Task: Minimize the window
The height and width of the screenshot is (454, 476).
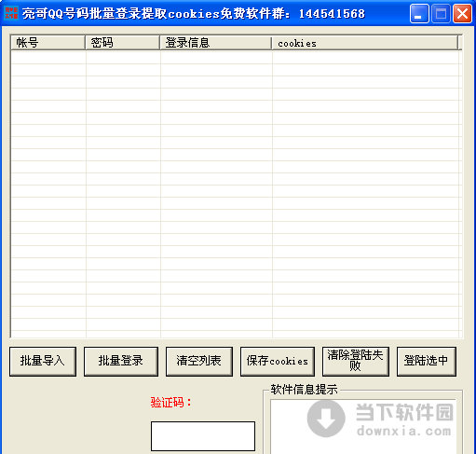Action: (x=419, y=13)
